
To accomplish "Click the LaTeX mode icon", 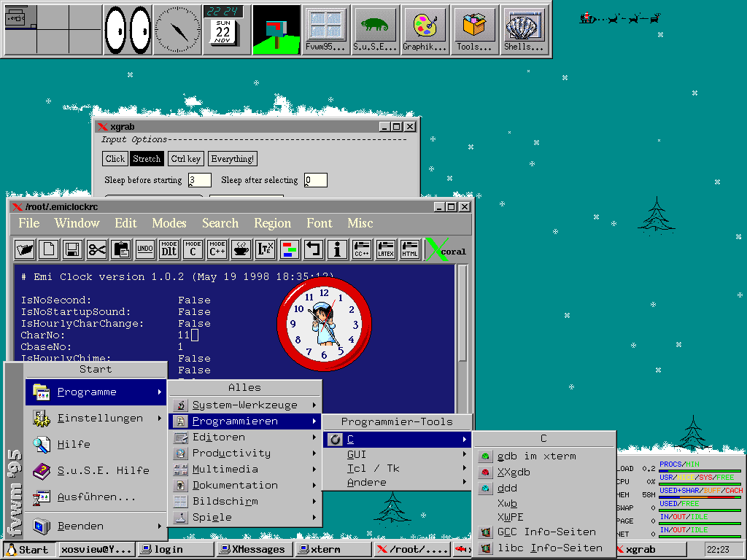I will 266,249.
